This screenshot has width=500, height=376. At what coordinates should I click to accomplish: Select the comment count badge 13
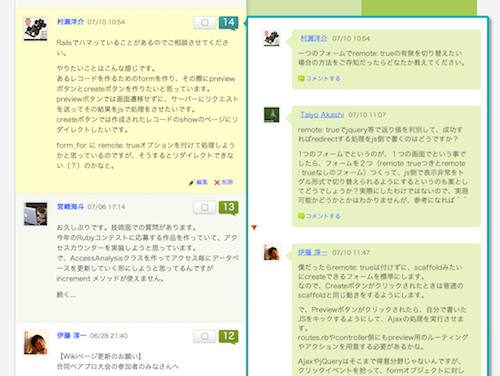point(229,208)
